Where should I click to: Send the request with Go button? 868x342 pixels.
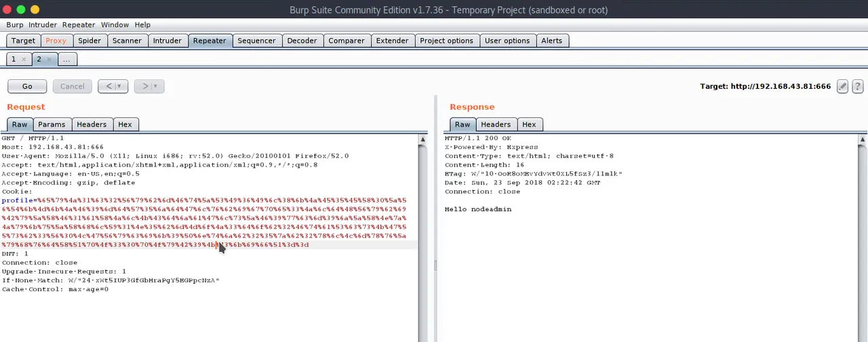tap(27, 86)
